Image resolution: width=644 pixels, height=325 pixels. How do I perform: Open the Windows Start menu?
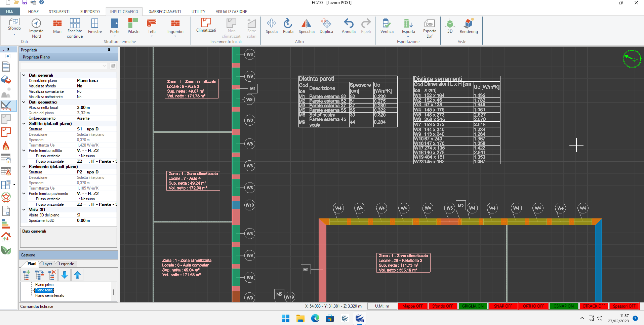(x=285, y=318)
